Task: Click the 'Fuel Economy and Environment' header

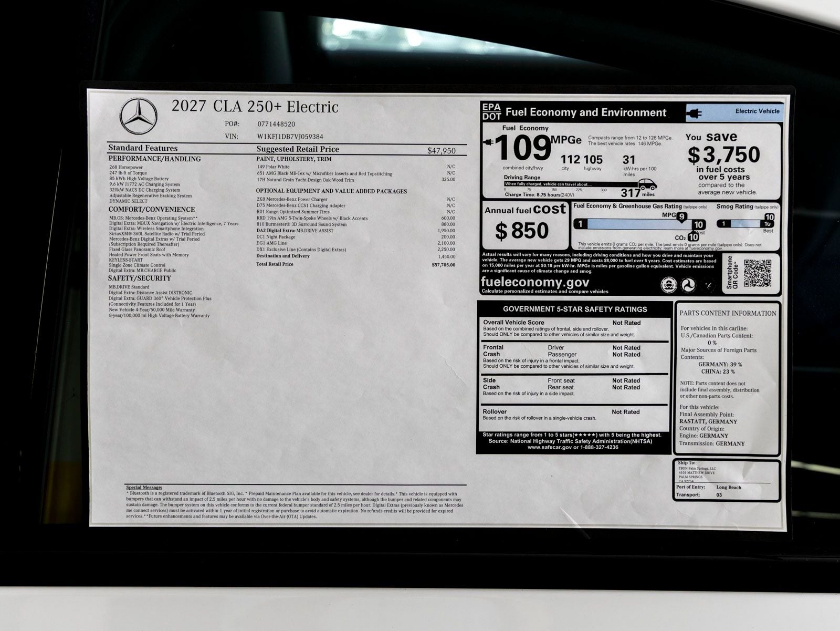Action: coord(586,112)
